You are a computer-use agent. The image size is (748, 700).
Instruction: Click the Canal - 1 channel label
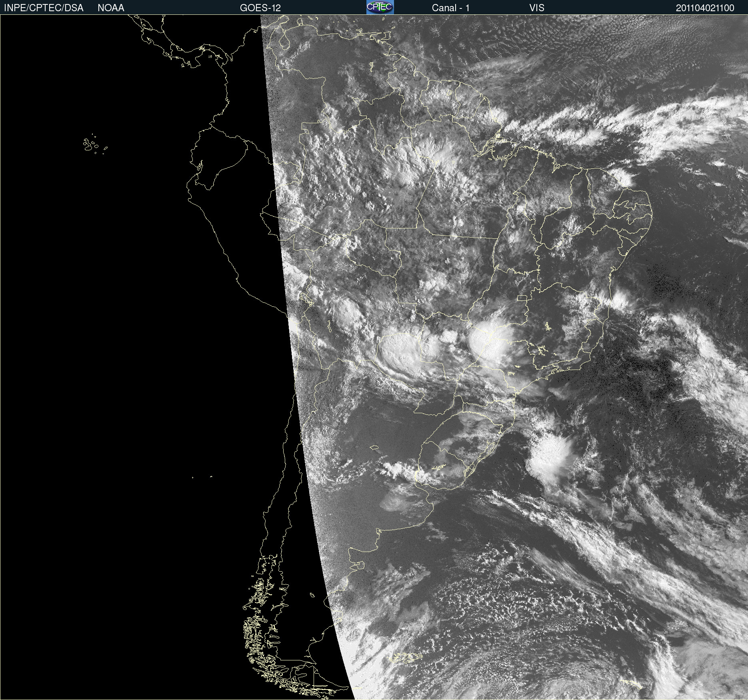[450, 8]
